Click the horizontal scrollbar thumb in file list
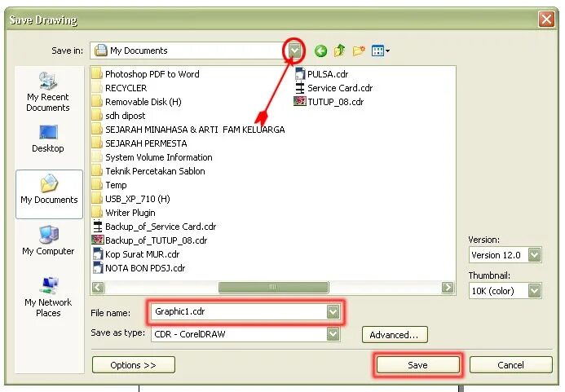Image resolution: width=565 pixels, height=392 pixels. pyautogui.click(x=273, y=287)
